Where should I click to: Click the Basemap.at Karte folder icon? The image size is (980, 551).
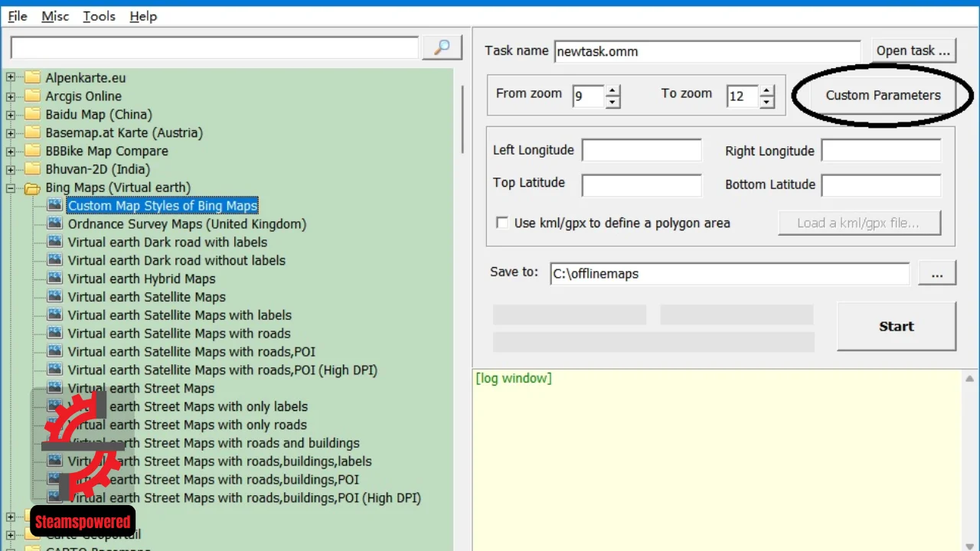(x=32, y=132)
